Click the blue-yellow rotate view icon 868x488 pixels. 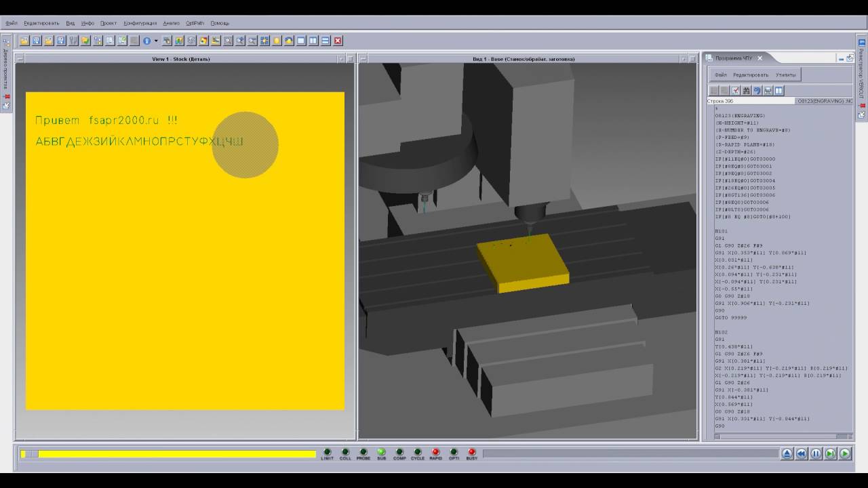pyautogui.click(x=289, y=41)
